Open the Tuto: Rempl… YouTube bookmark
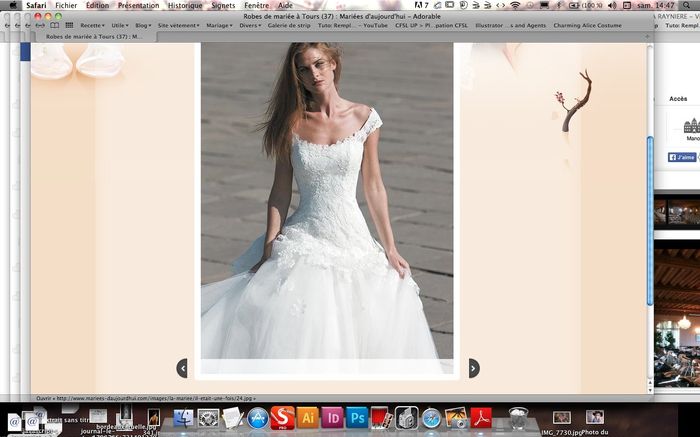 (x=353, y=25)
